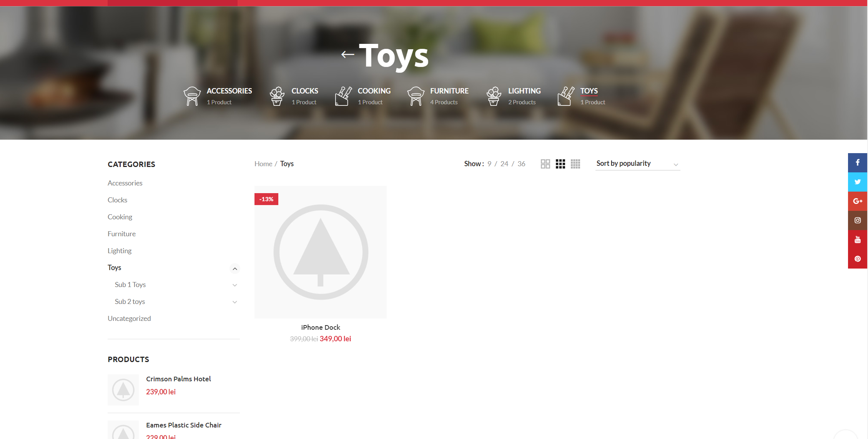The height and width of the screenshot is (439, 868).
Task: Show 24 products per page
Action: [x=504, y=164]
